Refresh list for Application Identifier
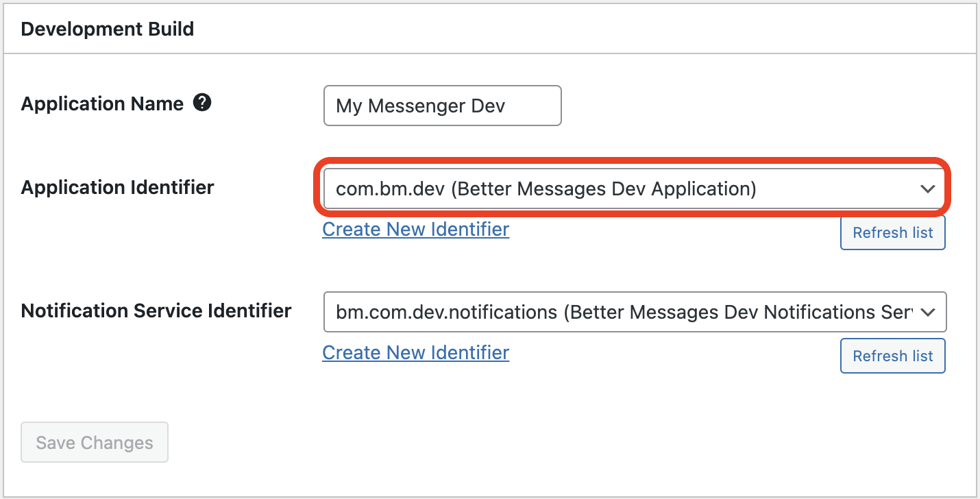 893,232
